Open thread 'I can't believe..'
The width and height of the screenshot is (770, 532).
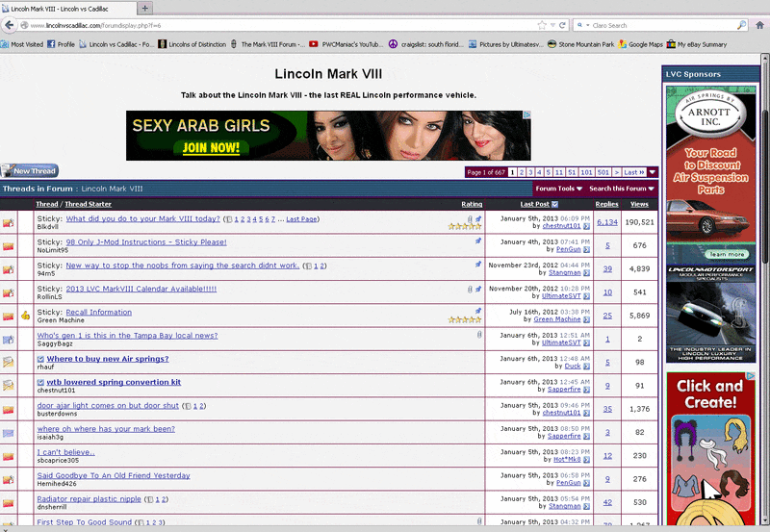[65, 452]
